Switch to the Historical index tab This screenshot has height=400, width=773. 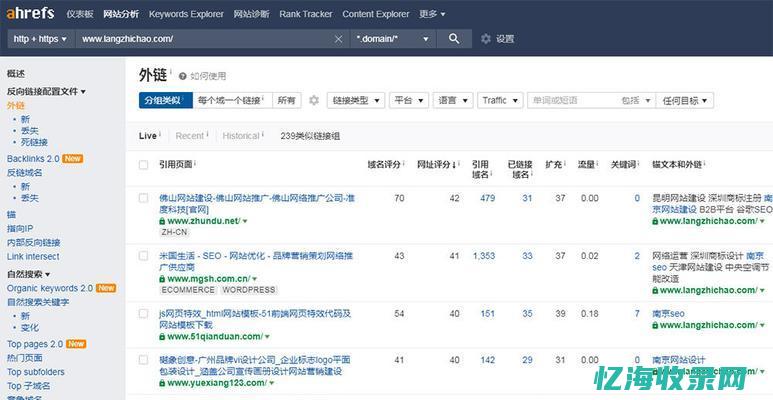point(241,136)
